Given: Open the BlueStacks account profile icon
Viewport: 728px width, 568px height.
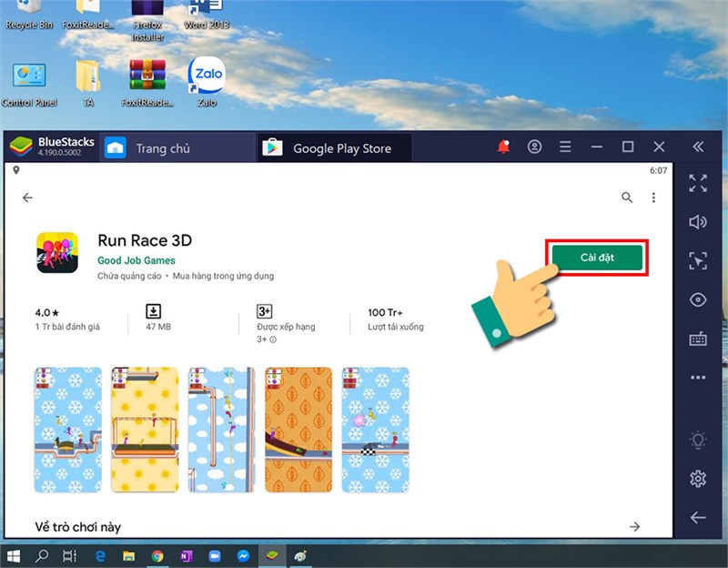Looking at the screenshot, I should (x=534, y=147).
